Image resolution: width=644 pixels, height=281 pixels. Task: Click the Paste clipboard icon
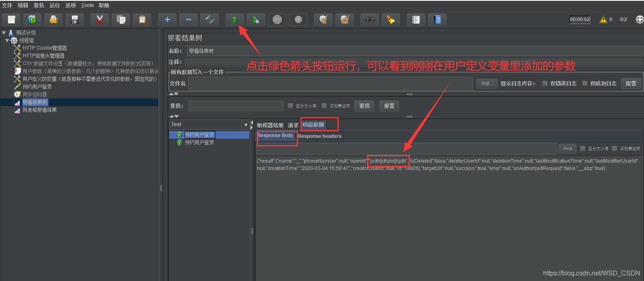[142, 20]
